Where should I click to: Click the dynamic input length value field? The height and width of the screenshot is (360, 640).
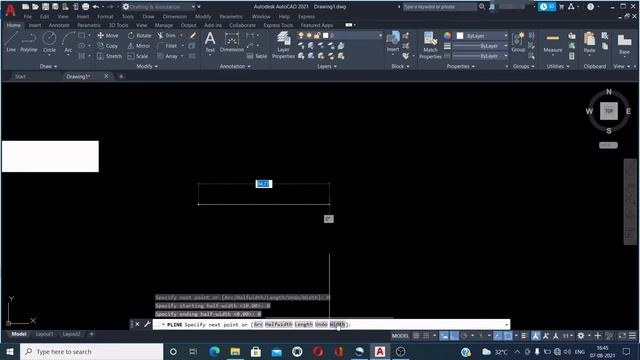click(264, 184)
